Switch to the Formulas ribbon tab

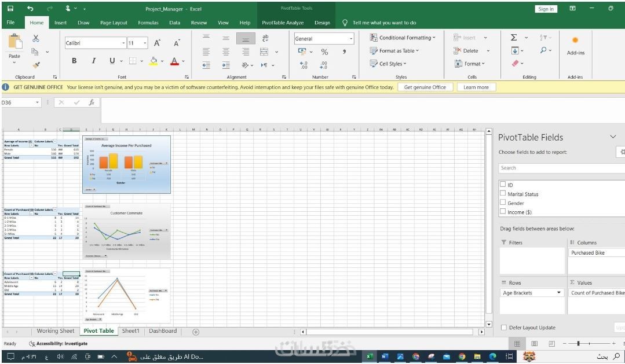point(148,23)
